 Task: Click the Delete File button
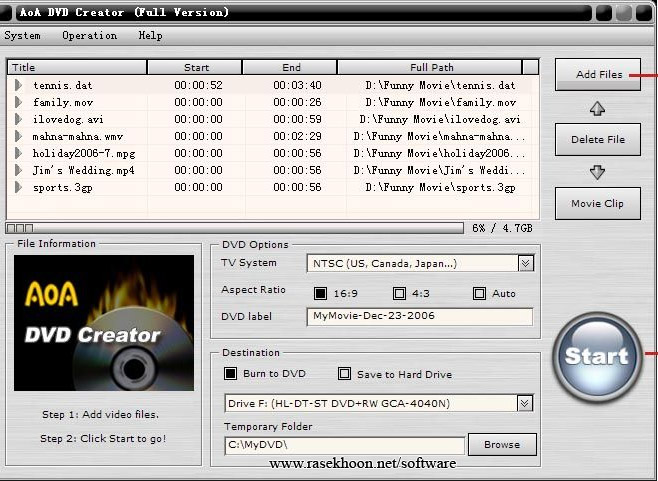point(598,139)
